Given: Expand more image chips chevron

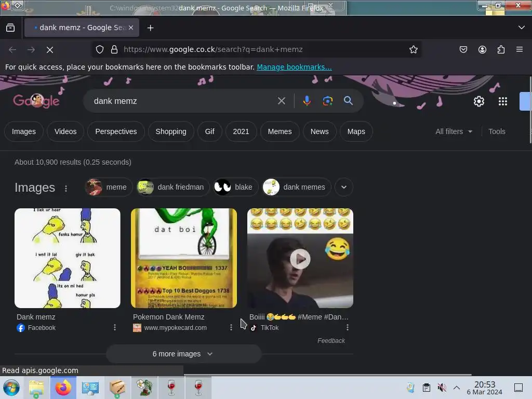Looking at the screenshot, I should point(344,187).
